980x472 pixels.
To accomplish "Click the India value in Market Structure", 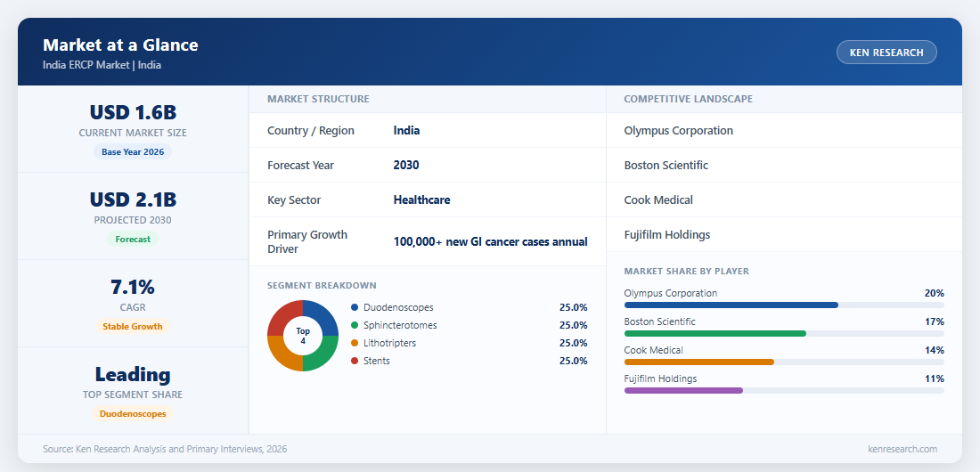I will click(x=407, y=131).
